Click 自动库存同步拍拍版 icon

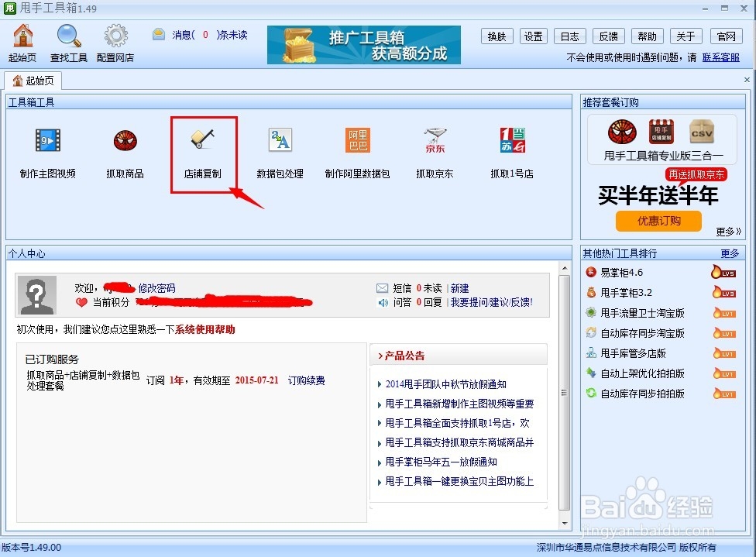pyautogui.click(x=591, y=393)
